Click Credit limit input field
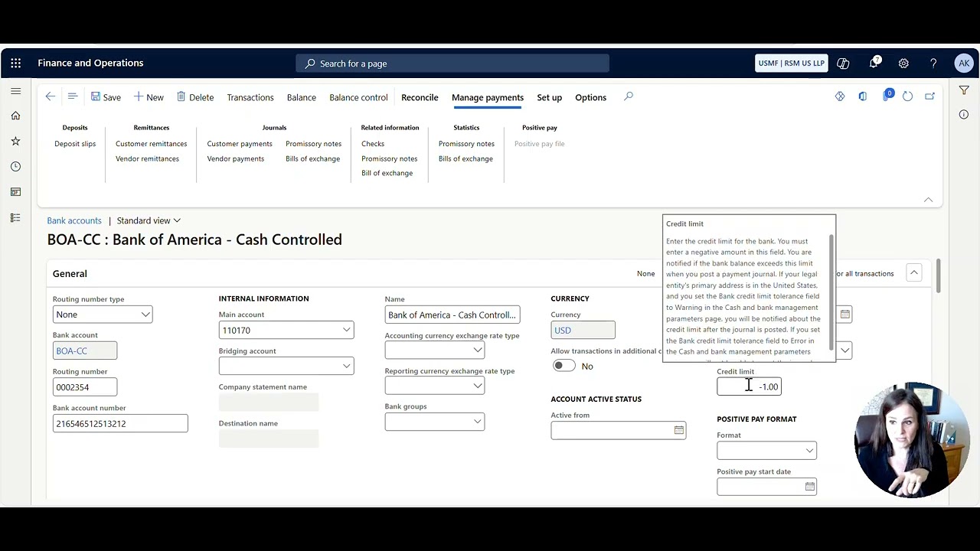 [x=749, y=386]
